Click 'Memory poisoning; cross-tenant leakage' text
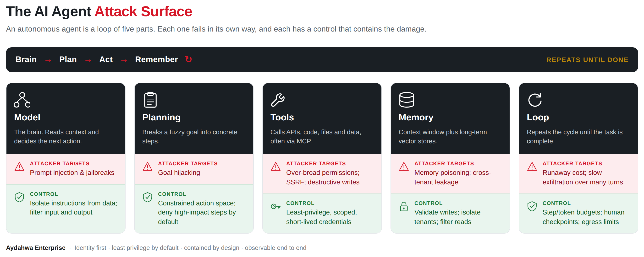This screenshot has width=644, height=257. click(452, 177)
